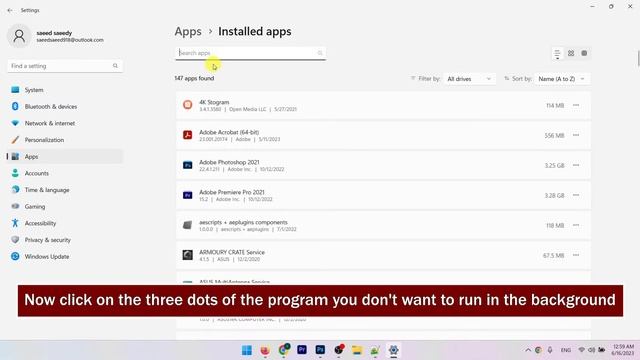Show hidden icons in system tray
This screenshot has height=360, width=640.
[528, 350]
